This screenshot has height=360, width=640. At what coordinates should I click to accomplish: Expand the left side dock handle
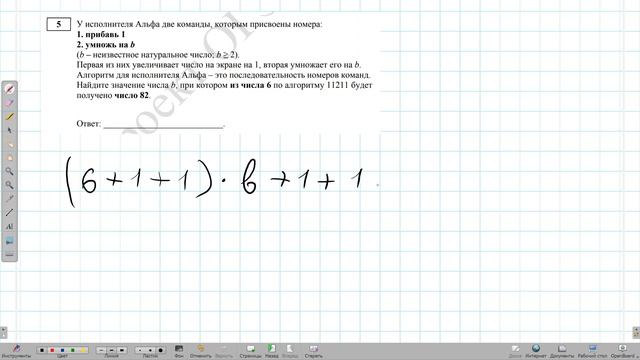point(3,332)
